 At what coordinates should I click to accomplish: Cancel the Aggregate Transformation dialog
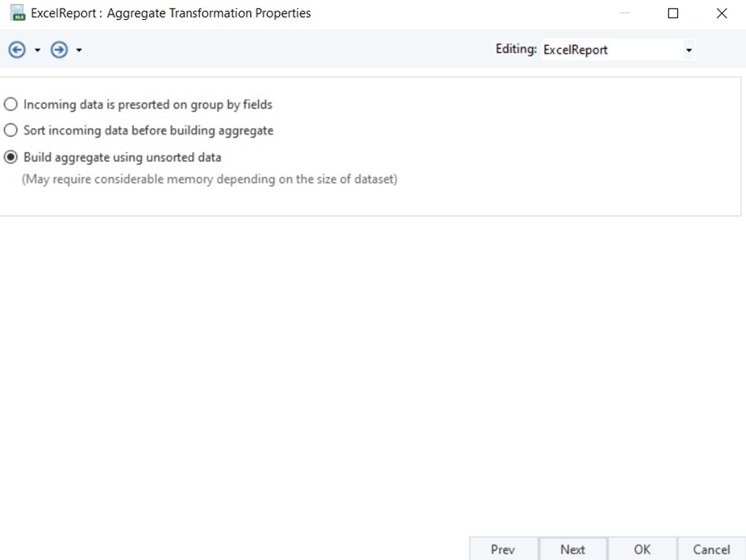click(x=712, y=549)
